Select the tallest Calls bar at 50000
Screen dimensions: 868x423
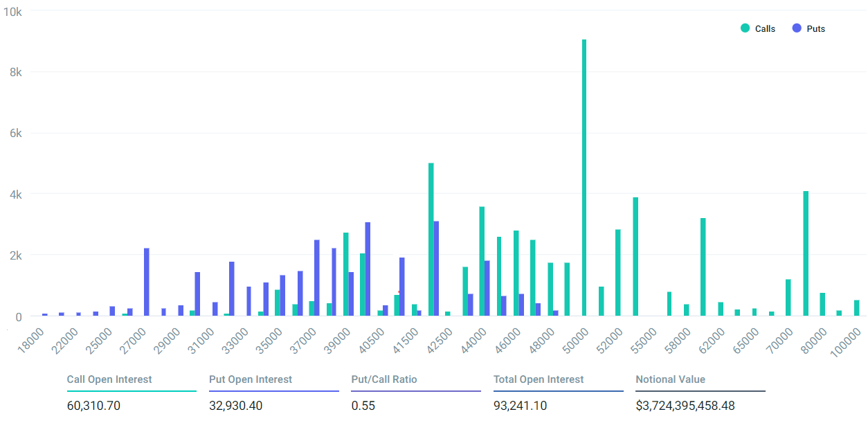[x=584, y=178]
